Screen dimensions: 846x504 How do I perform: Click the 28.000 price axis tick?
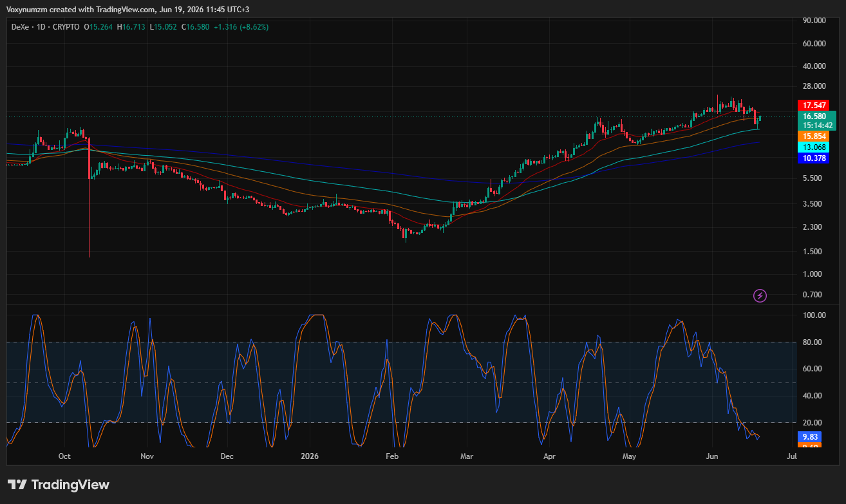coord(814,86)
